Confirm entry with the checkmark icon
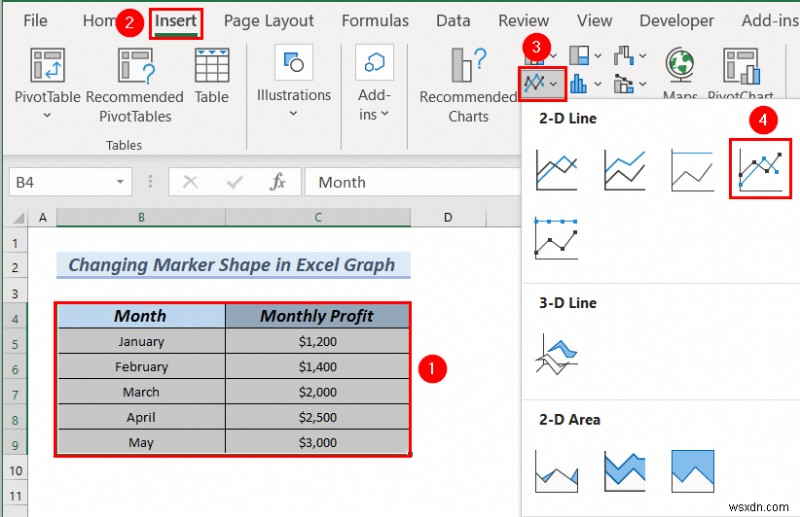800x517 pixels. pos(234,182)
